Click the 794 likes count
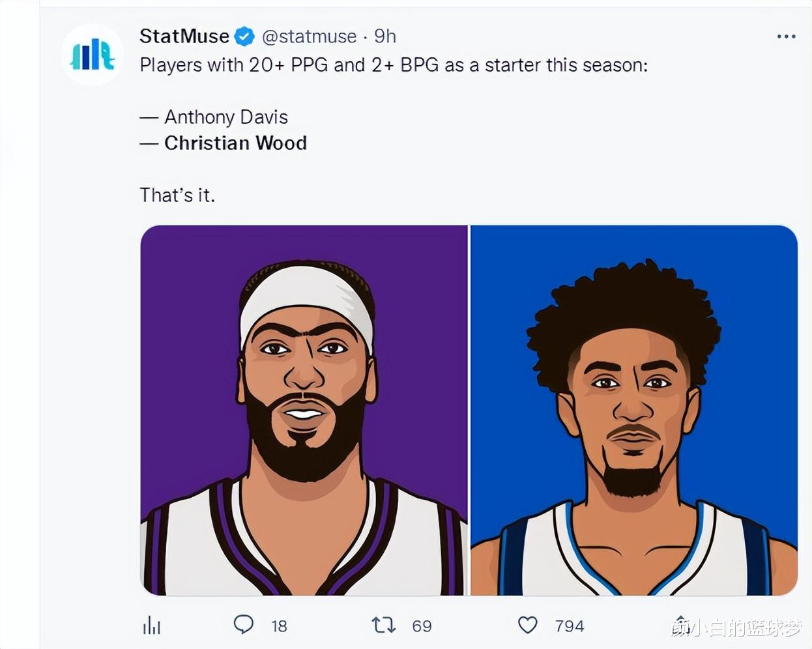The width and height of the screenshot is (812, 649). [x=570, y=626]
